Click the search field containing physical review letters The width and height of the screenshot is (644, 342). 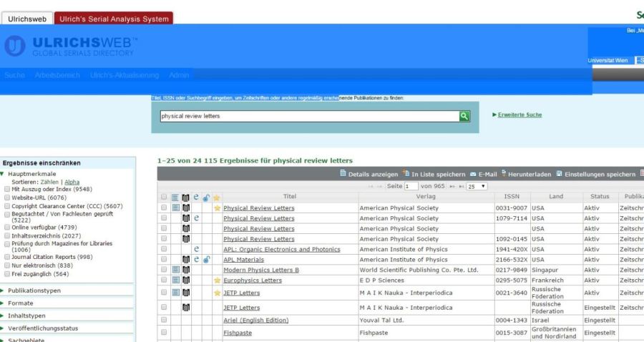308,116
